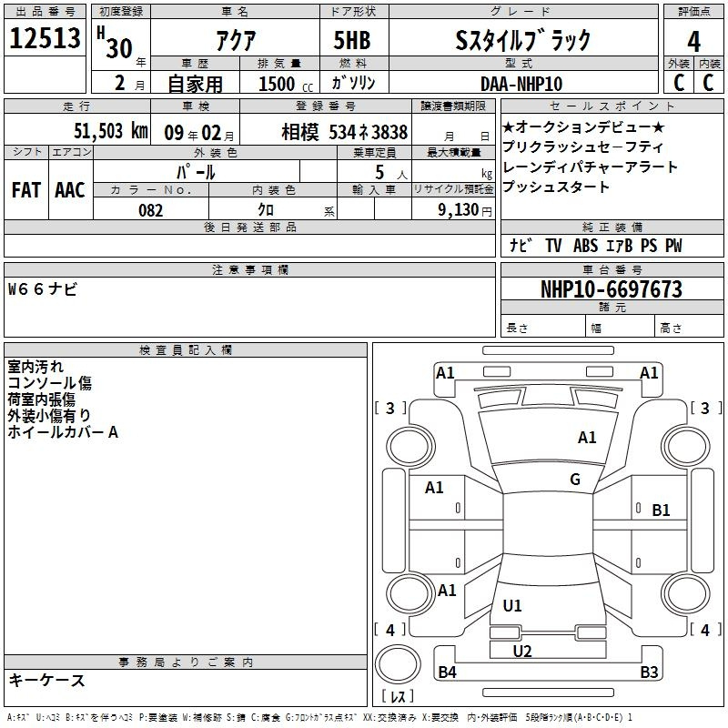Select the レス label under the spare tire
The image size is (728, 728).
tap(398, 697)
